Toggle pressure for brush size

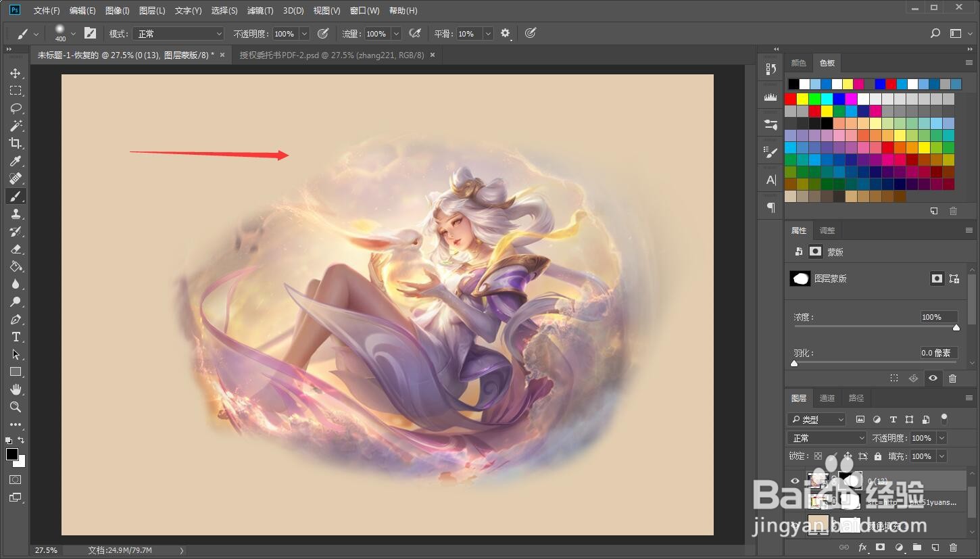point(531,33)
